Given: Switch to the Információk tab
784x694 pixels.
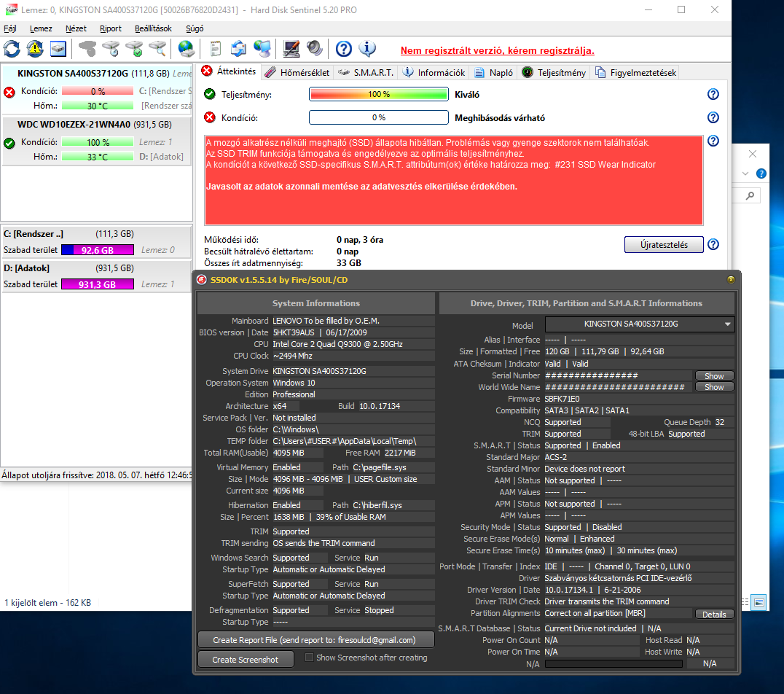Looking at the screenshot, I should [434, 73].
